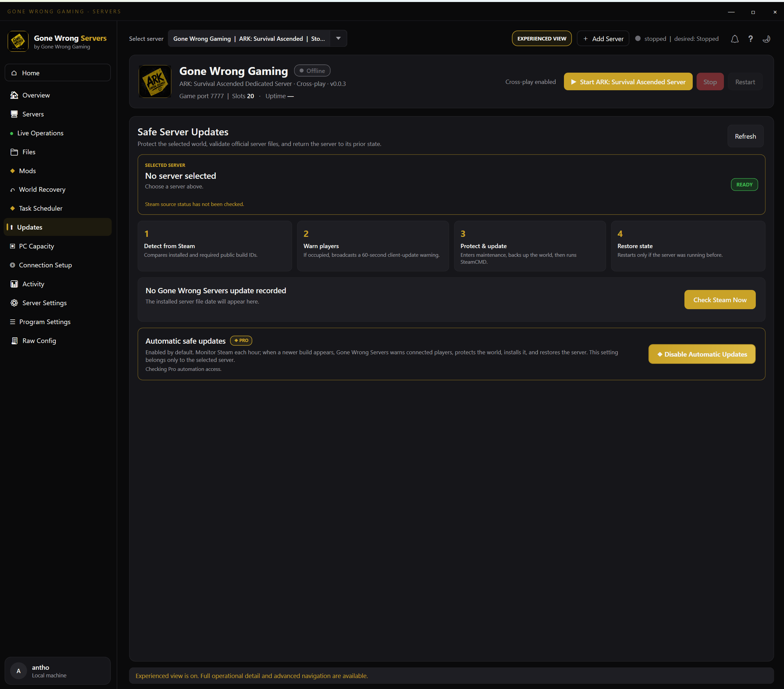Open Connection Setup via its target icon

coord(13,265)
